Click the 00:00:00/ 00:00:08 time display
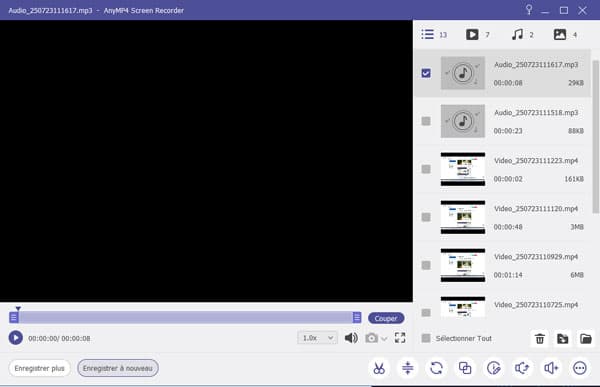The width and height of the screenshot is (600, 387). pos(59,338)
